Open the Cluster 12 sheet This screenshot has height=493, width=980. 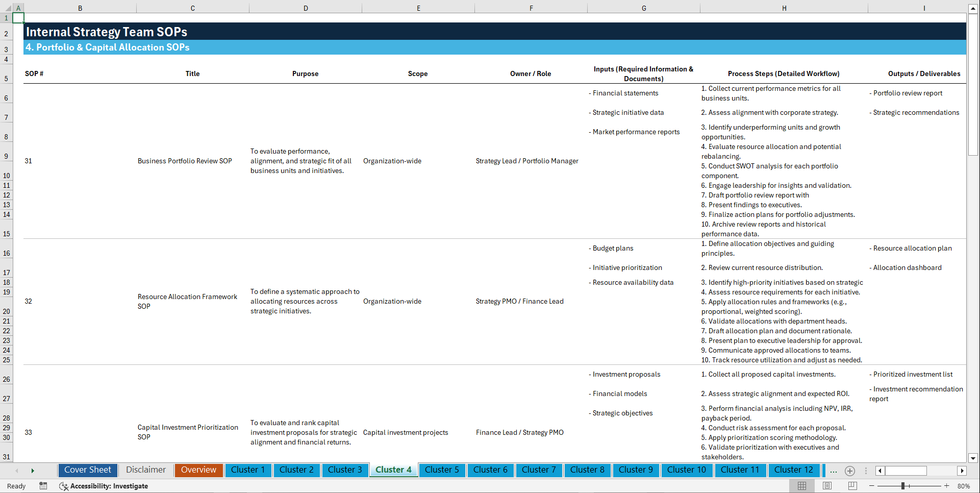coord(794,470)
